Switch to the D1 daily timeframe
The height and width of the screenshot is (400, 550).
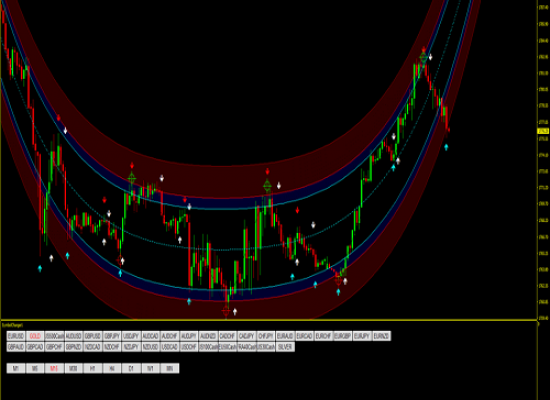(x=131, y=368)
